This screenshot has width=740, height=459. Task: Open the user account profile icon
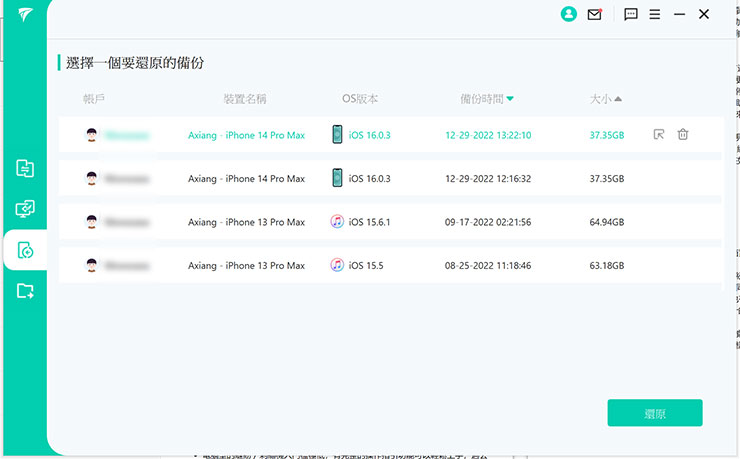[x=569, y=14]
